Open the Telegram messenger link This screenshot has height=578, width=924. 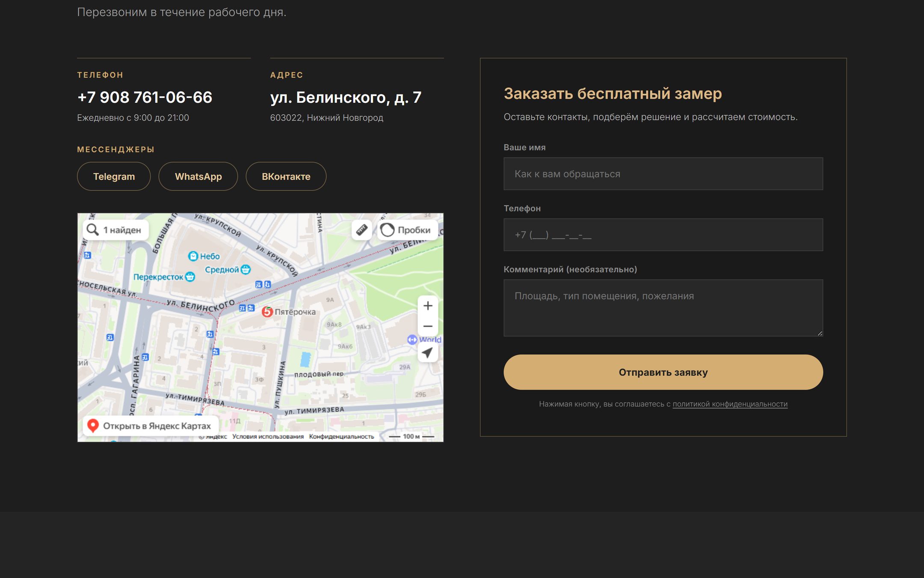(x=114, y=176)
